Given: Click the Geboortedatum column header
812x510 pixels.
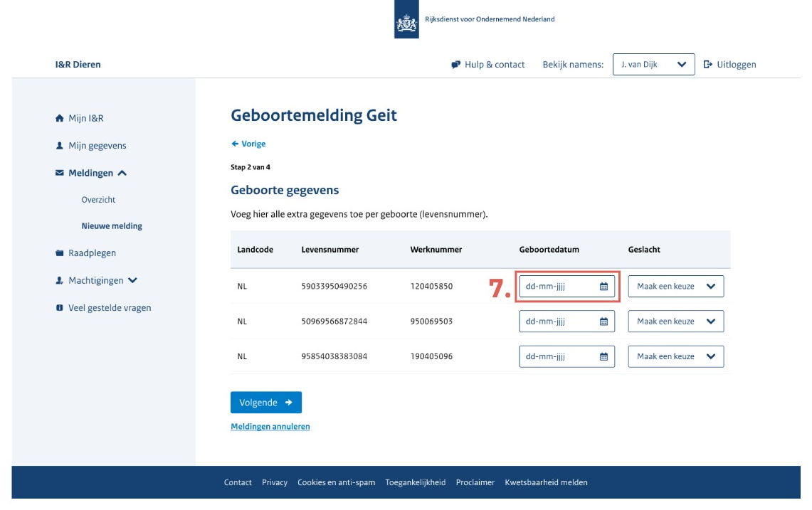Looking at the screenshot, I should point(549,250).
